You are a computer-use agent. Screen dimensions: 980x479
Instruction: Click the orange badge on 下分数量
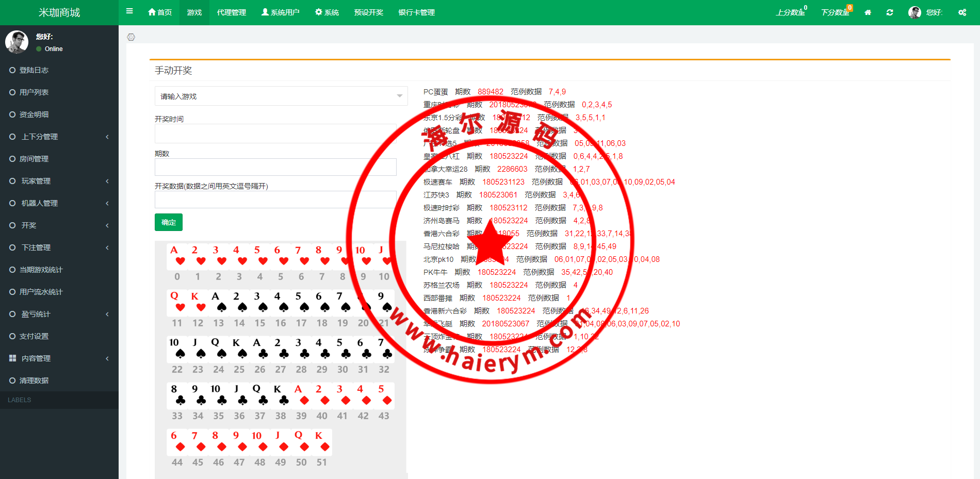click(849, 7)
